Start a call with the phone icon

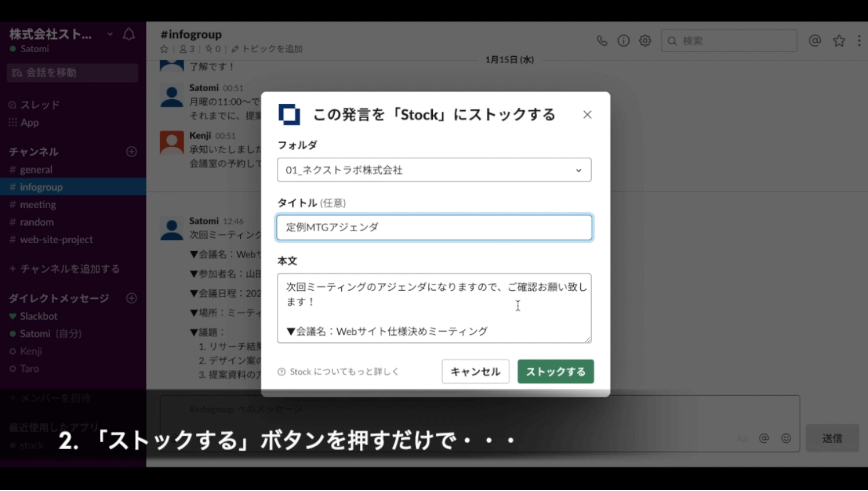(601, 41)
